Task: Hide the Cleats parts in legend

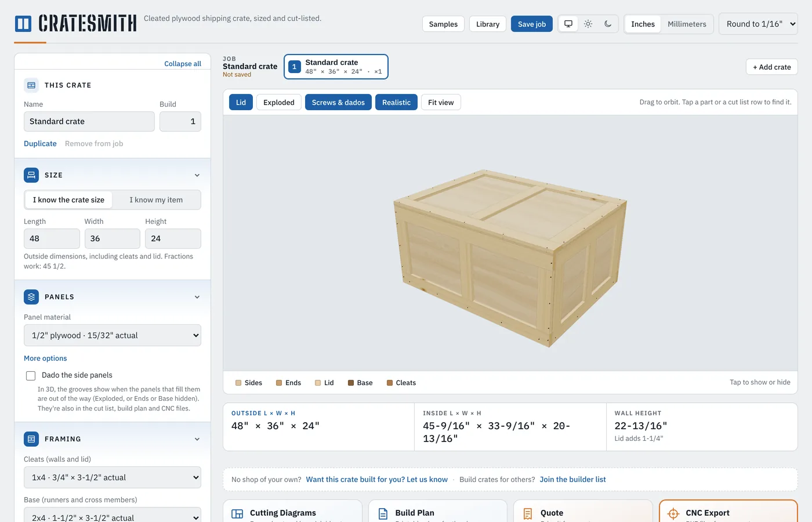Action: click(x=401, y=383)
